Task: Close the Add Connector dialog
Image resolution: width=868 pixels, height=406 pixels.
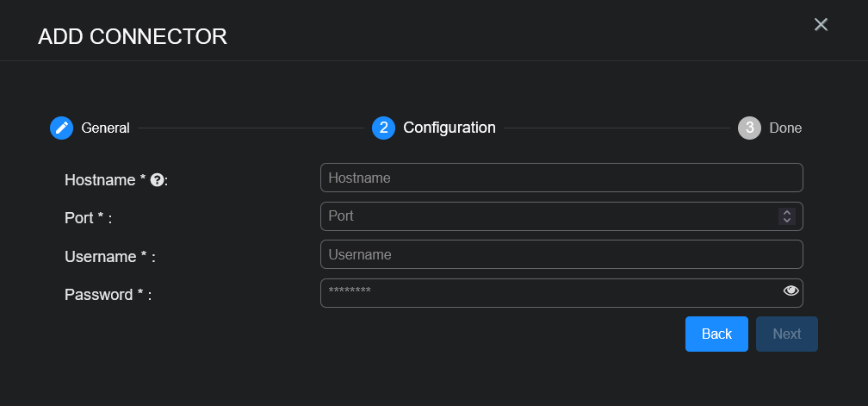Action: tap(821, 24)
